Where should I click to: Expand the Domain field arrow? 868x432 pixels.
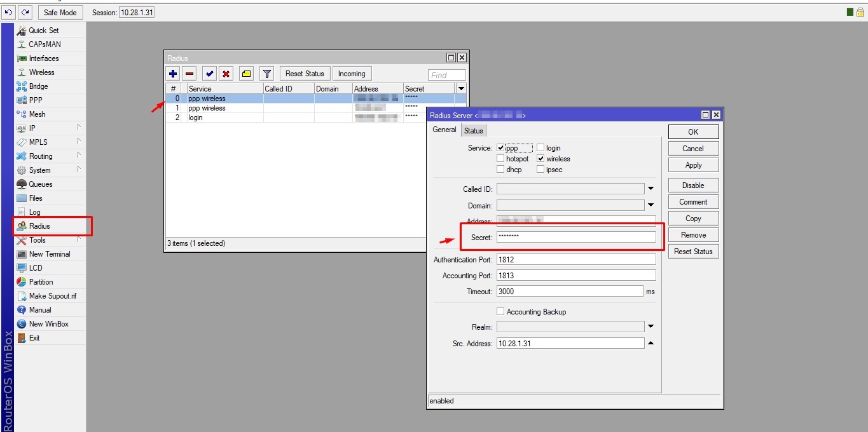tap(651, 206)
